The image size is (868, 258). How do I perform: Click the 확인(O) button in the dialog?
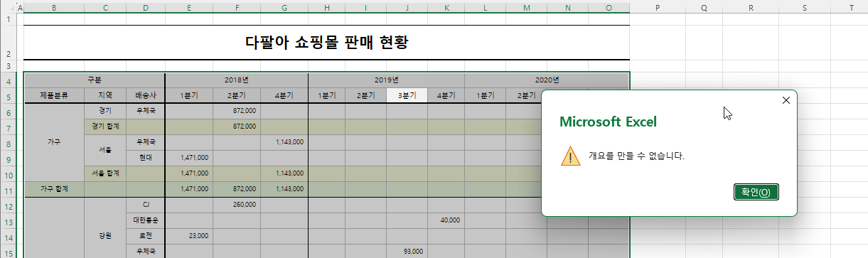[x=756, y=192]
